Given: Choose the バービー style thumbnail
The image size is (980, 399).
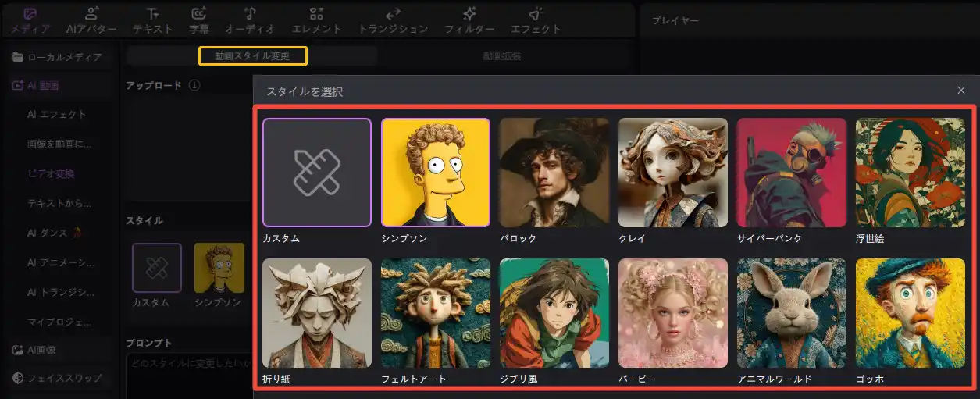Looking at the screenshot, I should tap(673, 313).
